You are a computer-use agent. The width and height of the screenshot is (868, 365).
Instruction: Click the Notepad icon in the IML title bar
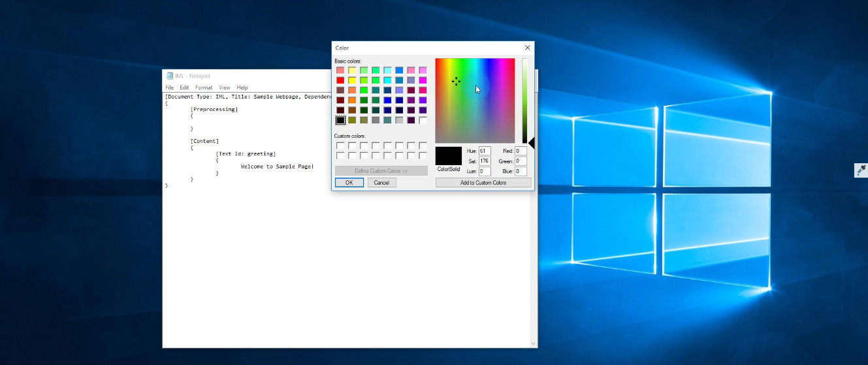click(x=170, y=76)
